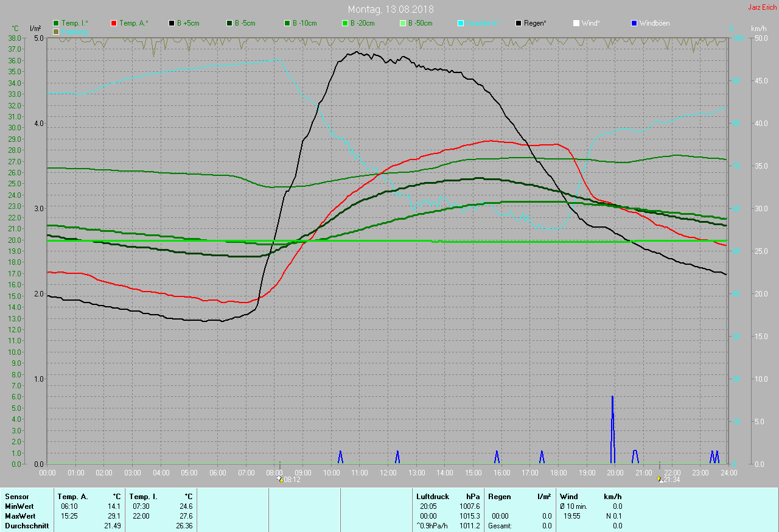The width and height of the screenshot is (779, 532).
Task: Select the maximum outside temperature value 29.1
Action: pos(114,516)
